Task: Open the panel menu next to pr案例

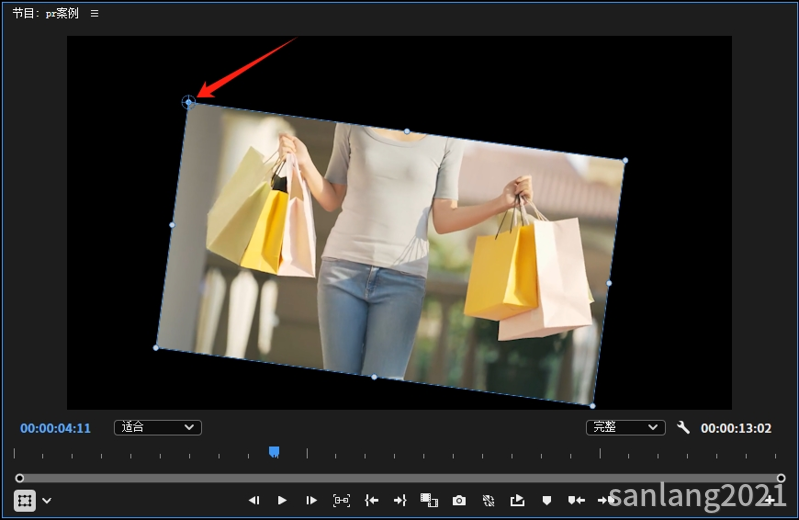Action: [x=95, y=14]
